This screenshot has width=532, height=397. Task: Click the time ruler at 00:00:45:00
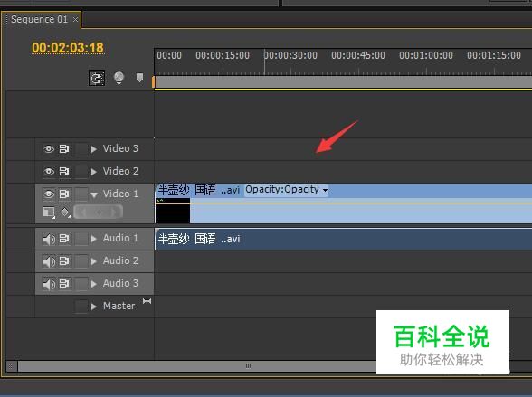pos(358,55)
